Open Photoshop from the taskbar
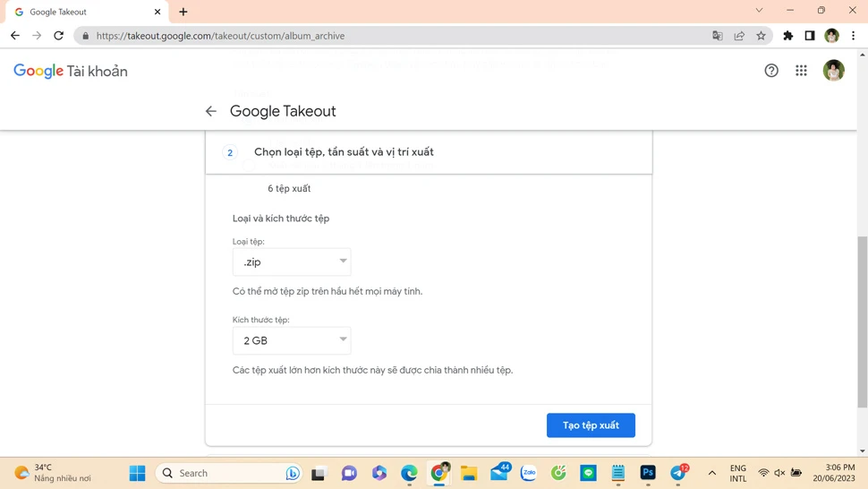This screenshot has height=489, width=868. (648, 473)
